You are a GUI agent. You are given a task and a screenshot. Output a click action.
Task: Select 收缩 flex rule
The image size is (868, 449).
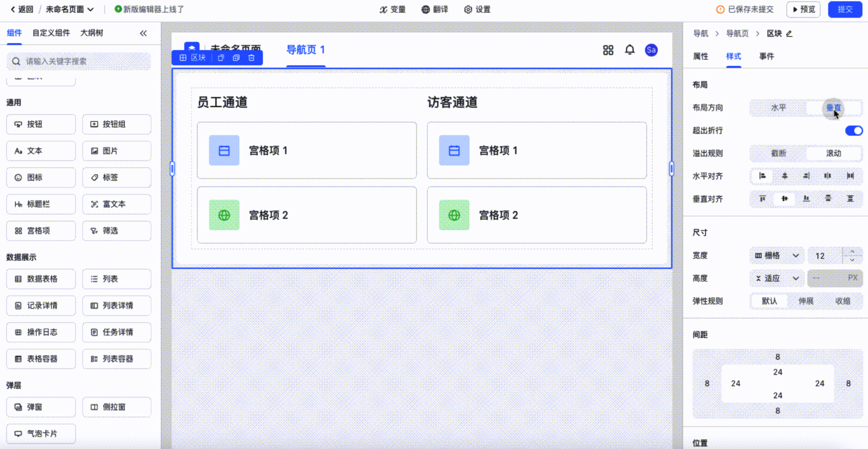coord(843,301)
